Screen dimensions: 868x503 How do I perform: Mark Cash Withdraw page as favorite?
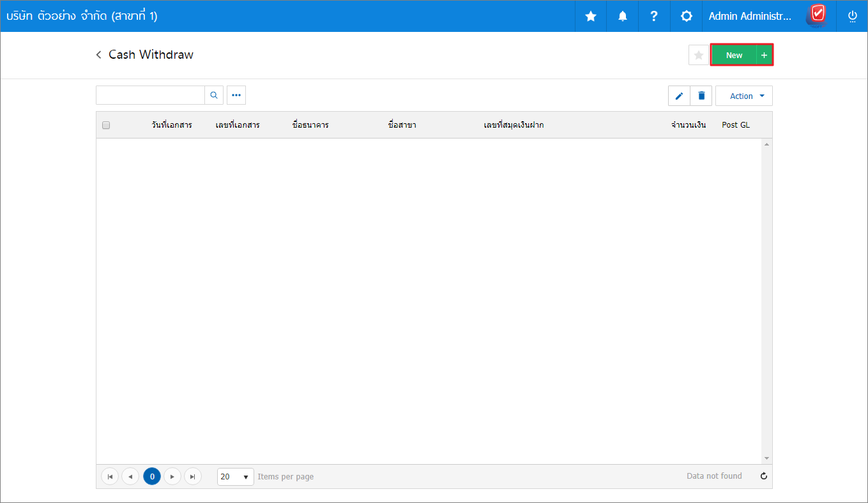(x=699, y=56)
